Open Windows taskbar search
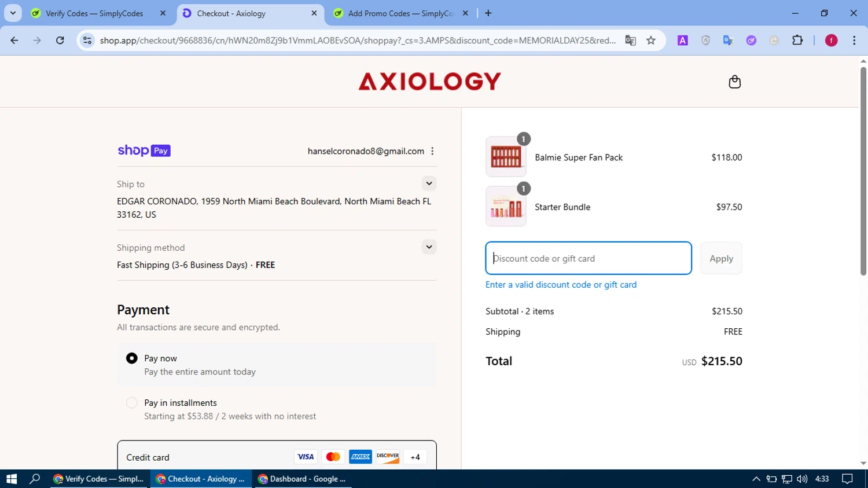Image resolution: width=868 pixels, height=488 pixels. tap(35, 479)
